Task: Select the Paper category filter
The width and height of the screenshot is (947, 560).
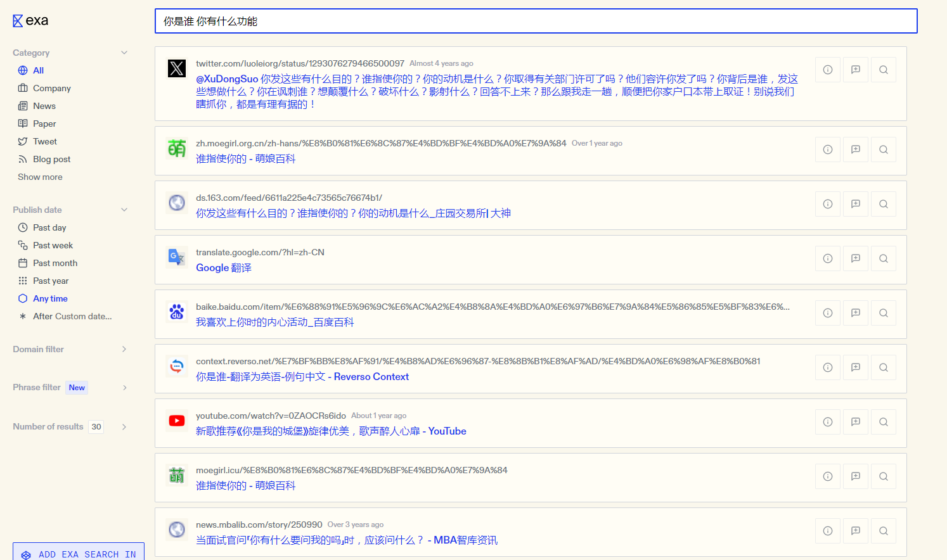Action: point(37,124)
